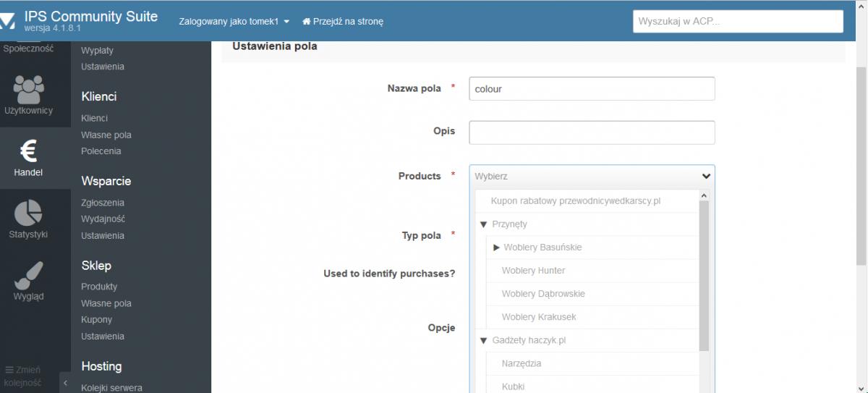Expand the Woblery Basuńskie category
This screenshot has width=868, height=393.
pos(496,248)
